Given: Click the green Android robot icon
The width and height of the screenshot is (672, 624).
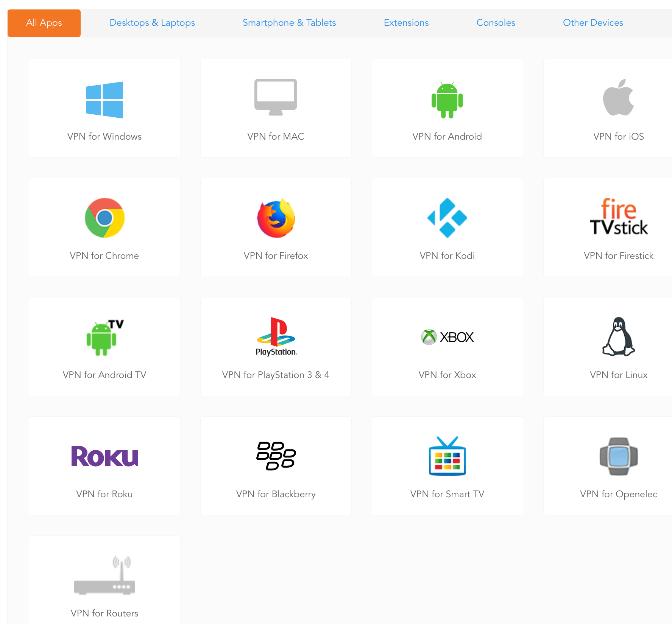Looking at the screenshot, I should 447,100.
